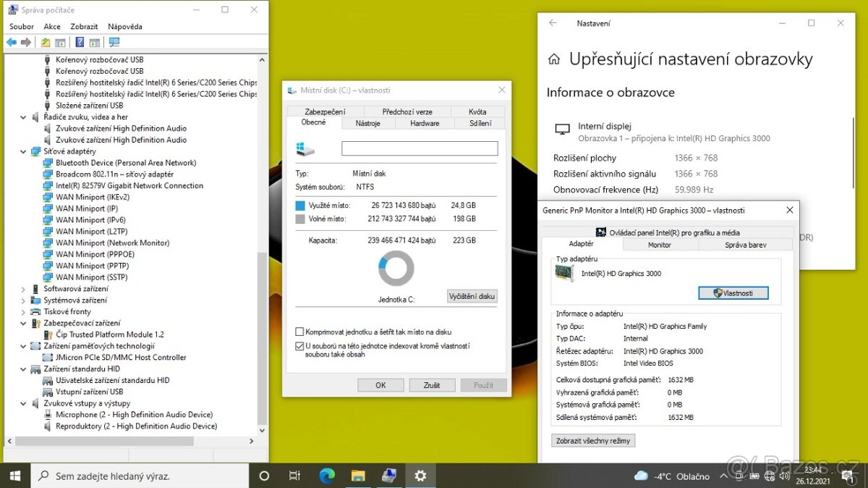This screenshot has height=488, width=868.
Task: Click the network status icon in the tray
Action: tap(770, 476)
